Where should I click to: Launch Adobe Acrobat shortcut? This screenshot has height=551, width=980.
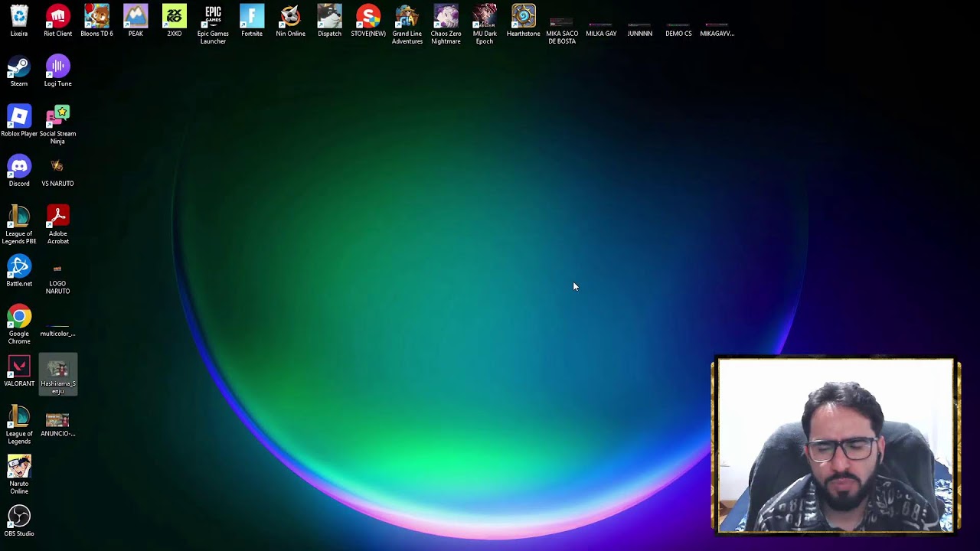pos(58,224)
